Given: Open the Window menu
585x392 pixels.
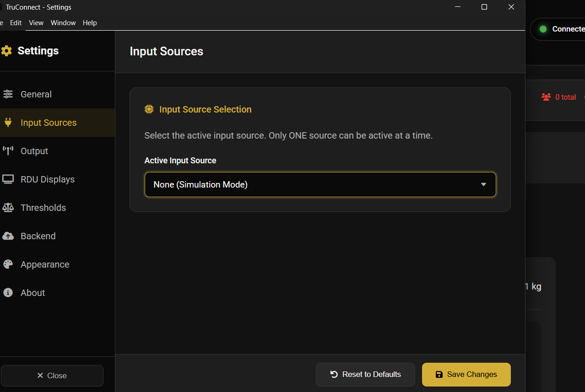Looking at the screenshot, I should (63, 23).
